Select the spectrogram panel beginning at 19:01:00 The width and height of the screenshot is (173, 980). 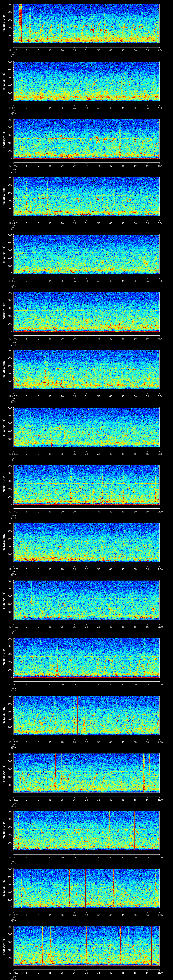tap(87, 24)
